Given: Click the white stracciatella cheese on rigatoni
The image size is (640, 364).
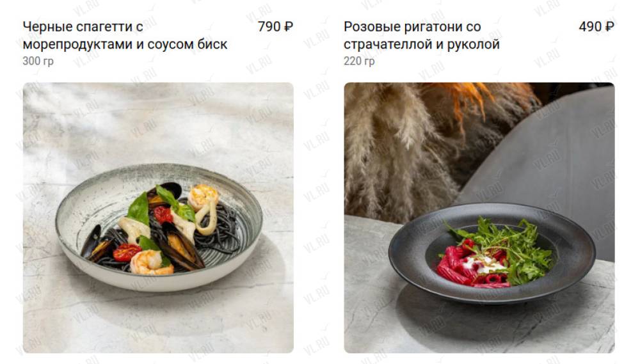Looking at the screenshot, I should 484,265.
